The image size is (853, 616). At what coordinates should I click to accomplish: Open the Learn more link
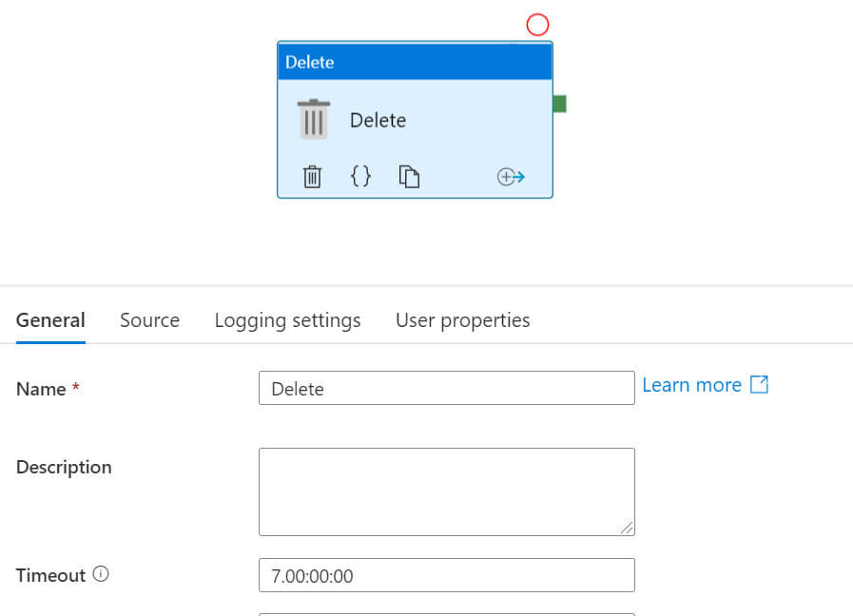point(691,385)
